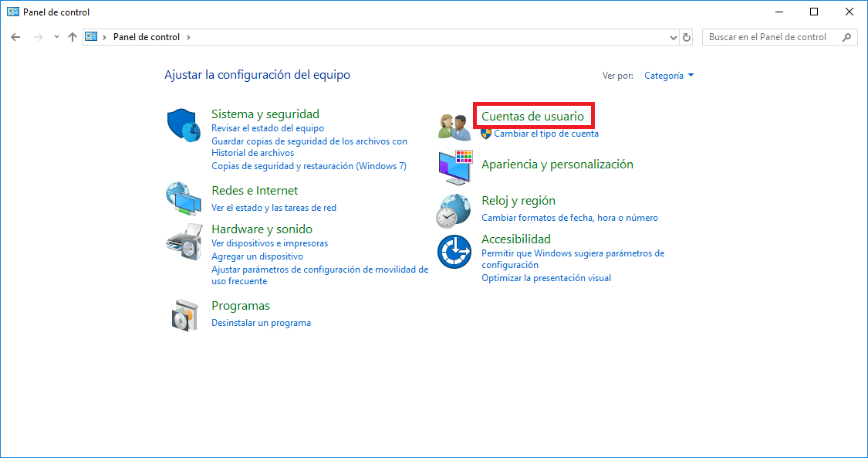Open Sistema y seguridad category
868x458 pixels.
coord(265,114)
